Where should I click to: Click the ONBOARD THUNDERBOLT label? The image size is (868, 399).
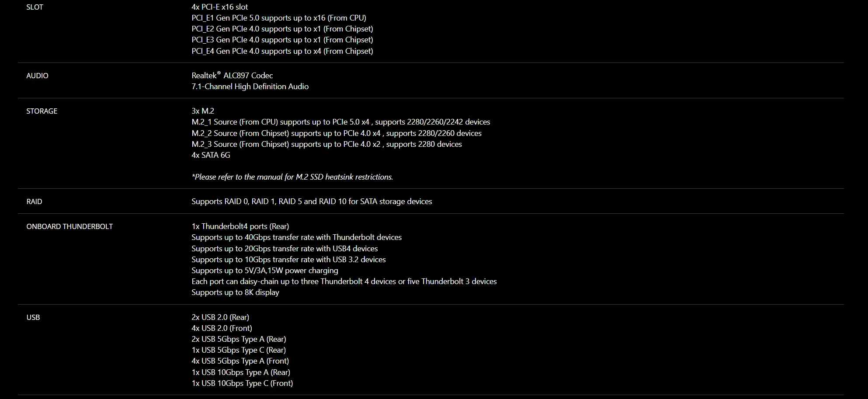pos(69,226)
